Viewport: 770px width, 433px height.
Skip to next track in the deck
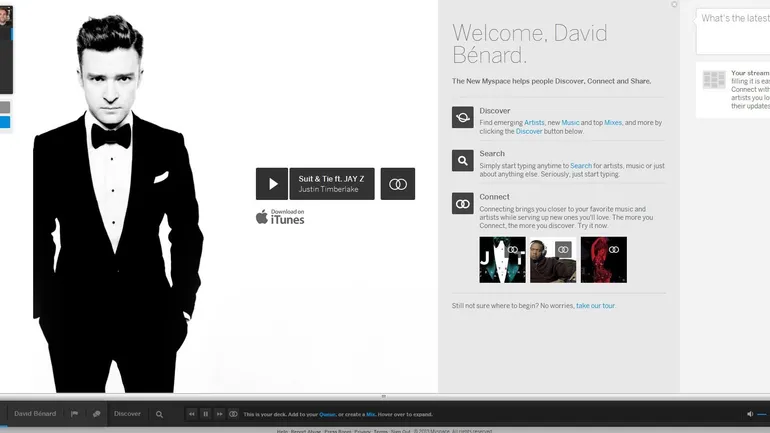[220, 414]
